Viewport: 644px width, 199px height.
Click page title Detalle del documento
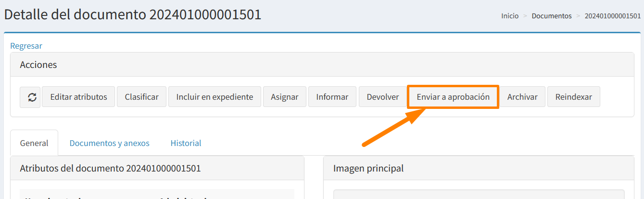[133, 14]
